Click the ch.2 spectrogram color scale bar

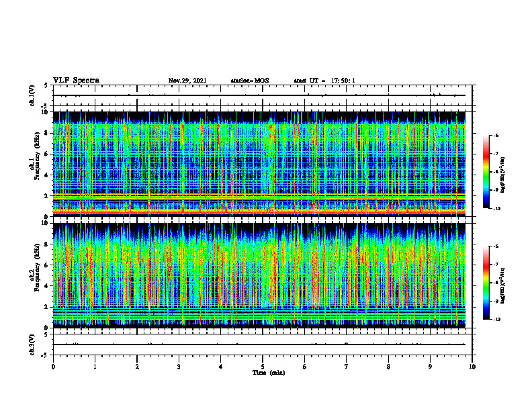click(x=486, y=283)
